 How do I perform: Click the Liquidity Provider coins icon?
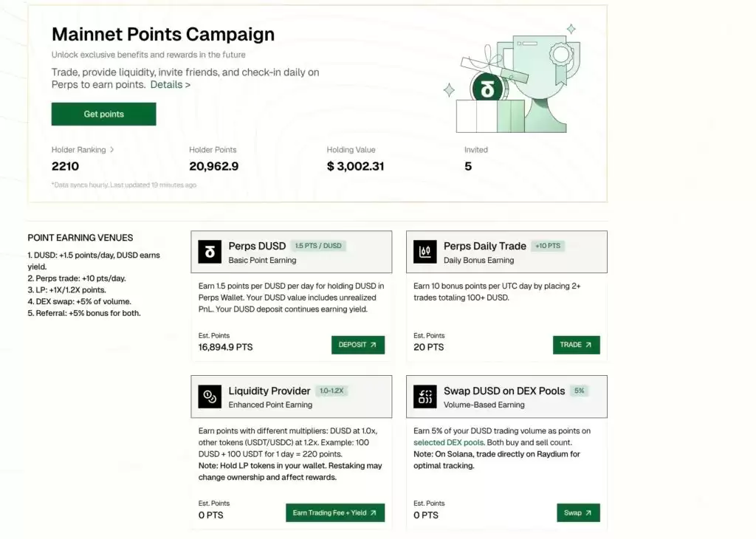(210, 396)
